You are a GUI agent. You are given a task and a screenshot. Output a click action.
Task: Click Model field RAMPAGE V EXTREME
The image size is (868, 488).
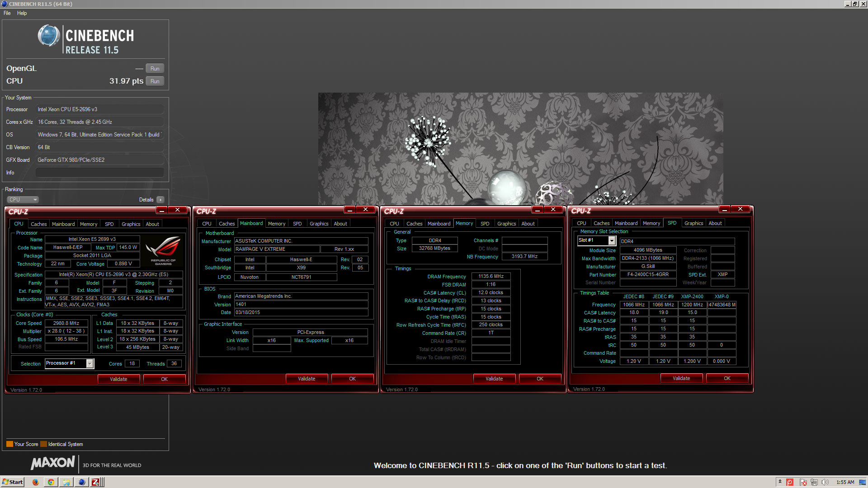(x=277, y=249)
